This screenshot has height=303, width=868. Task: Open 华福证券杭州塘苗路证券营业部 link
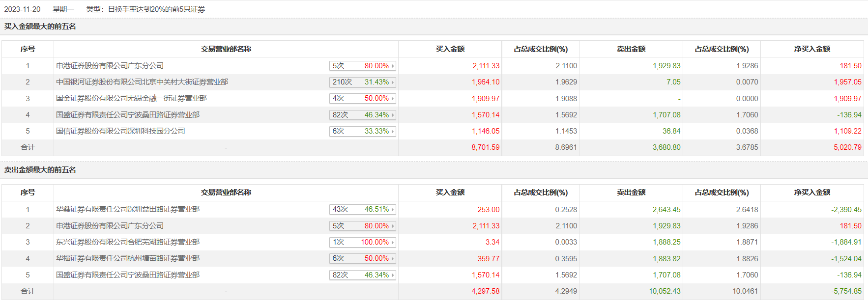point(128,258)
